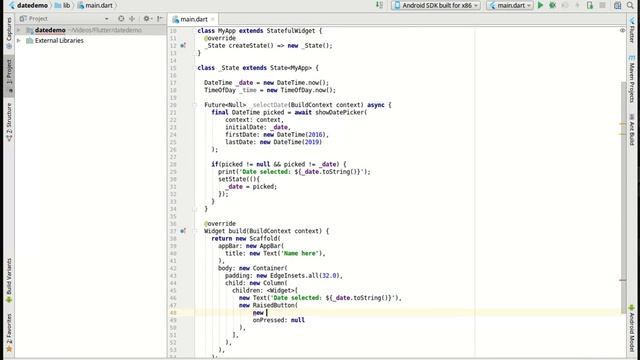
Task: Click 'firstDate: new DateTime(2016),' line
Action: pos(277,135)
